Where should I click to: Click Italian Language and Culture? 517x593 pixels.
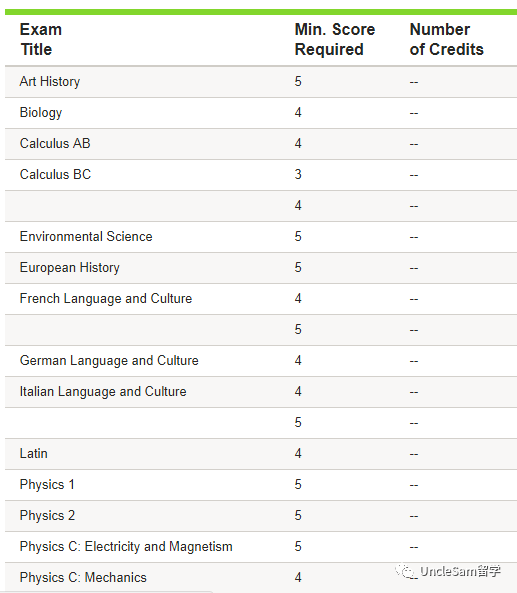tap(103, 392)
